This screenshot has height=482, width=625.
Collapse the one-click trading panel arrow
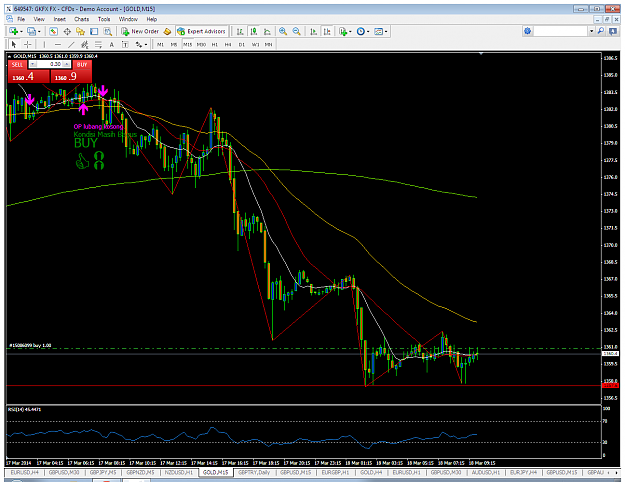[x=10, y=56]
